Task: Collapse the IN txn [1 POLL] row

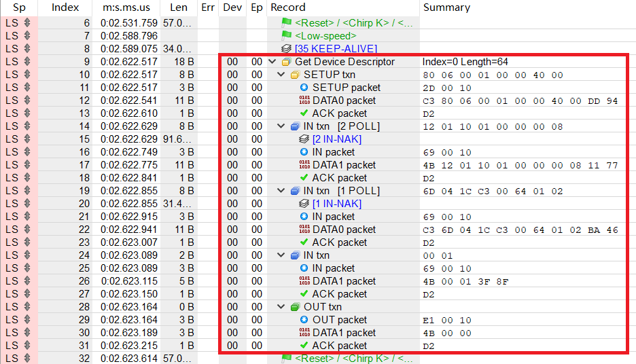Action: [281, 191]
